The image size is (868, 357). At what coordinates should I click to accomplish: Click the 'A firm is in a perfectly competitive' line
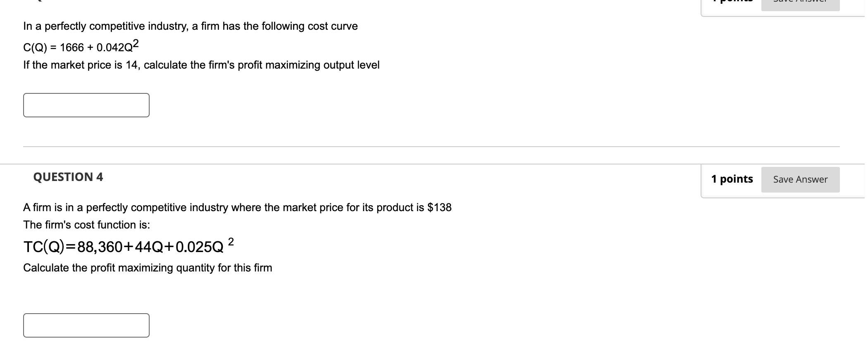[x=237, y=207]
